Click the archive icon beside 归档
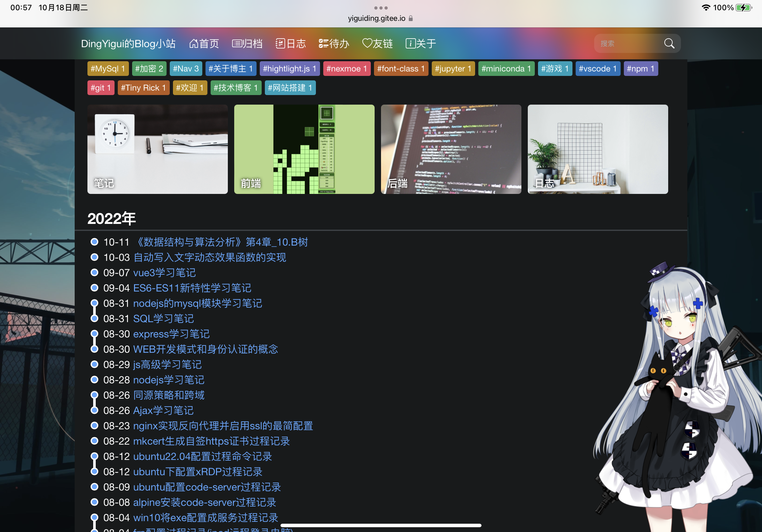Image resolution: width=762 pixels, height=532 pixels. point(237,43)
